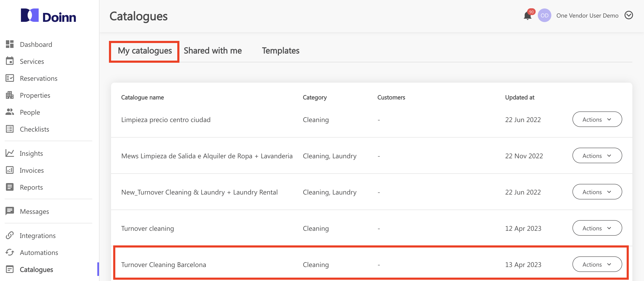
Task: Click One Vendor User Demo name
Action: click(x=587, y=15)
